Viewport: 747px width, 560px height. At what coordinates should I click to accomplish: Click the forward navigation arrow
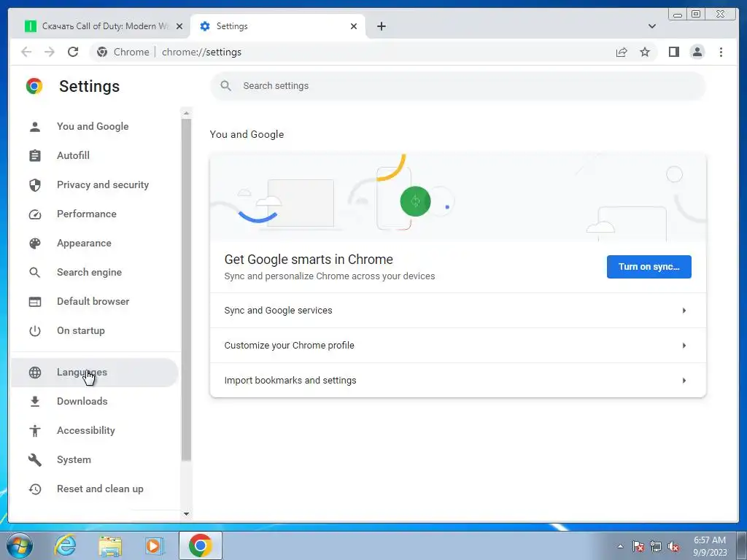click(x=50, y=52)
